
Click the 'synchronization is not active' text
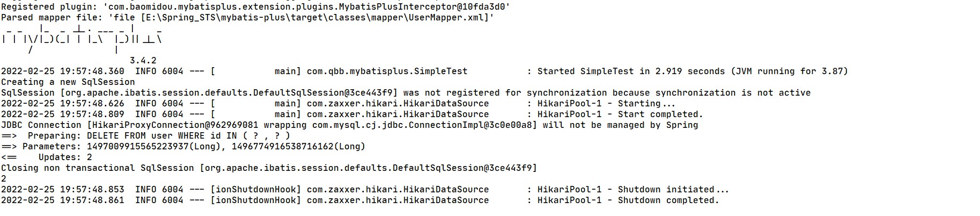coord(730,93)
